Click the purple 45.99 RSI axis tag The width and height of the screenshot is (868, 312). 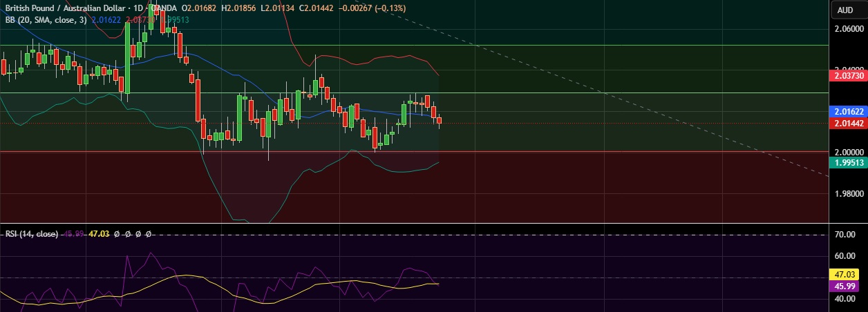843,286
